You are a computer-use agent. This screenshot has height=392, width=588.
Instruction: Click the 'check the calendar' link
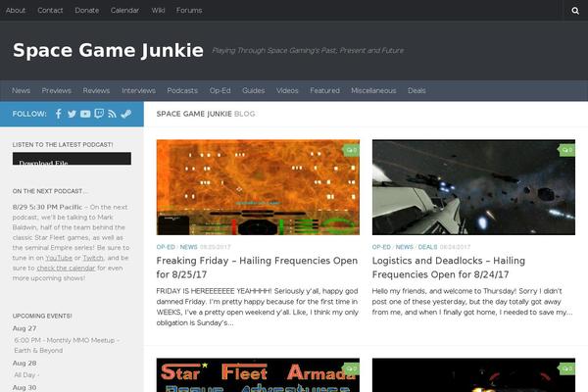[66, 269]
